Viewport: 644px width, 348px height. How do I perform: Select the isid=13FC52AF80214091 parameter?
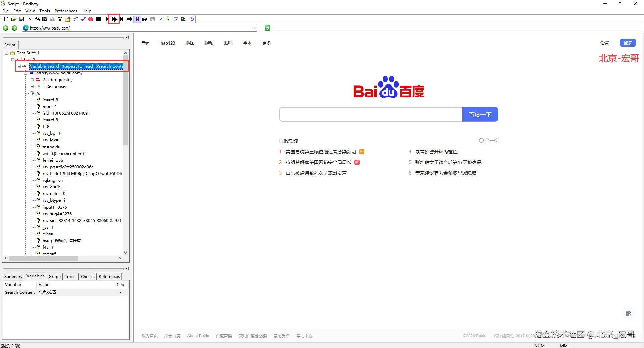[x=66, y=113]
